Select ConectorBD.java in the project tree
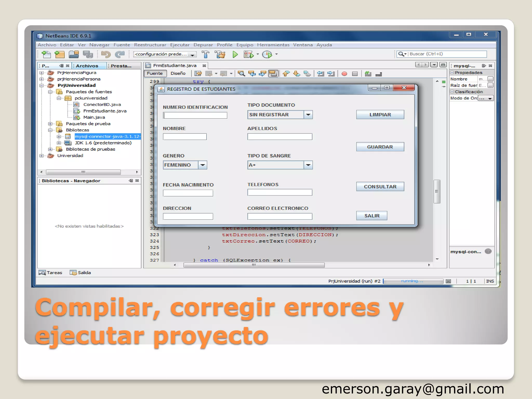Image resolution: width=532 pixels, height=399 pixels. pyautogui.click(x=102, y=104)
